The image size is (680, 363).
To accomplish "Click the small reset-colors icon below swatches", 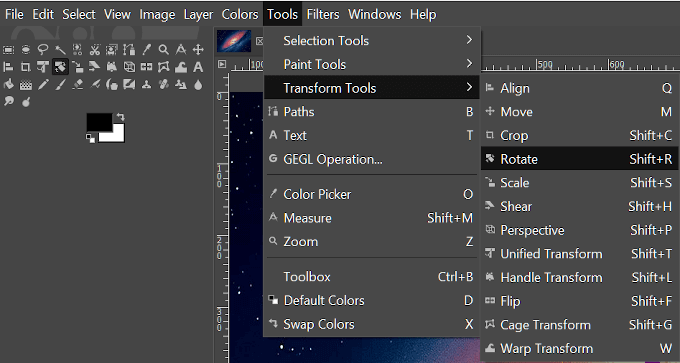I will tap(90, 138).
